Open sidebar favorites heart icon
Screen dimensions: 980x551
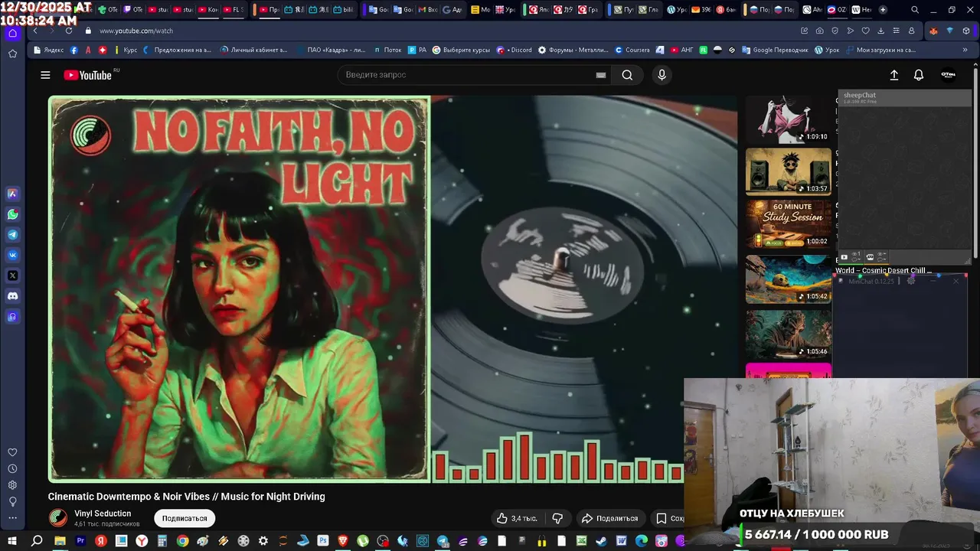pos(12,452)
